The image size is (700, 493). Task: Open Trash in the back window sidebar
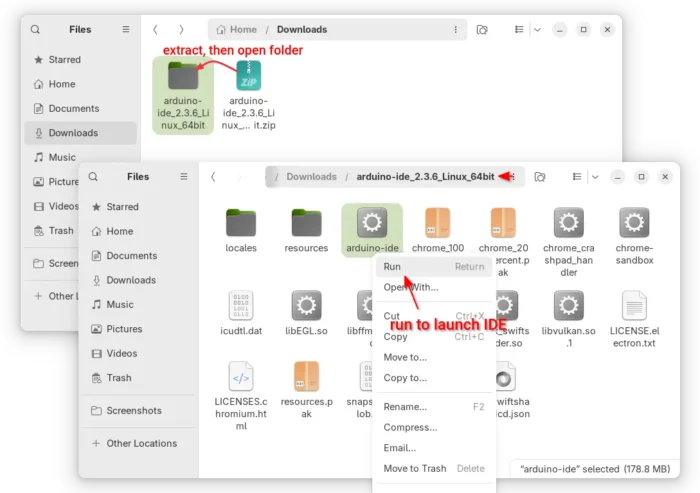tap(54, 231)
